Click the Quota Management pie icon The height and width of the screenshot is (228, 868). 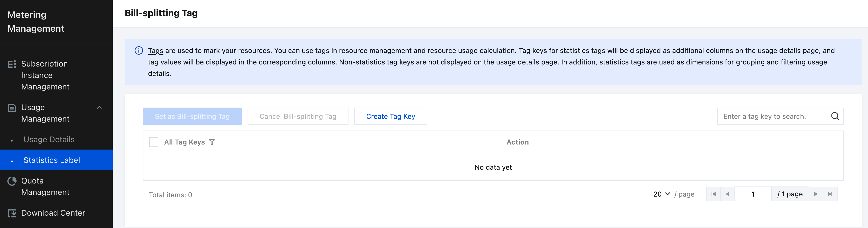12,181
